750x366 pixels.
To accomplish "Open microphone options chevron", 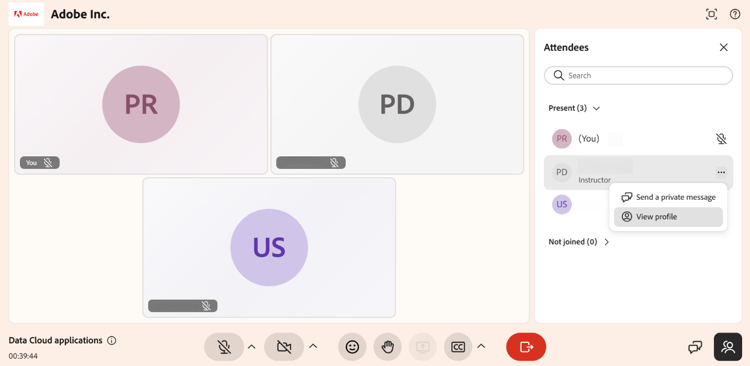I will click(252, 346).
